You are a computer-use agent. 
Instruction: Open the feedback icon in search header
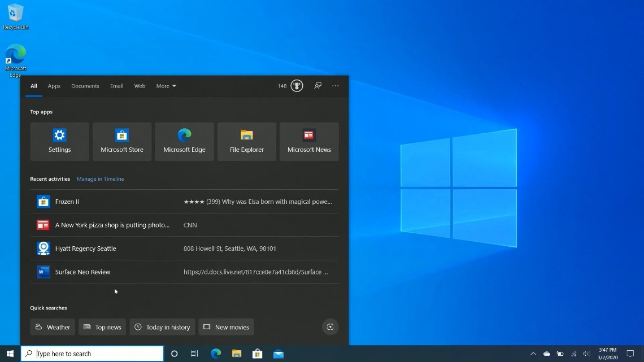point(318,86)
